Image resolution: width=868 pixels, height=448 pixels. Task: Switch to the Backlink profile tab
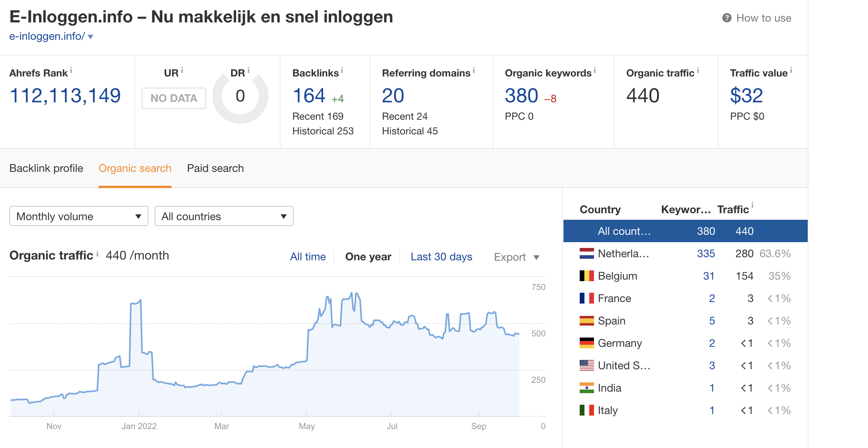point(46,168)
